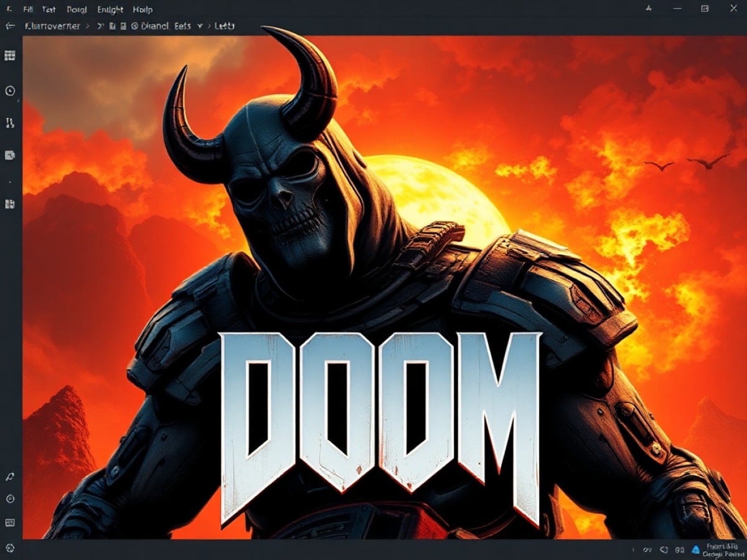Viewport: 747px width, 560px height.
Task: Click the last breadcrumb item after Eets
Action: [x=224, y=26]
